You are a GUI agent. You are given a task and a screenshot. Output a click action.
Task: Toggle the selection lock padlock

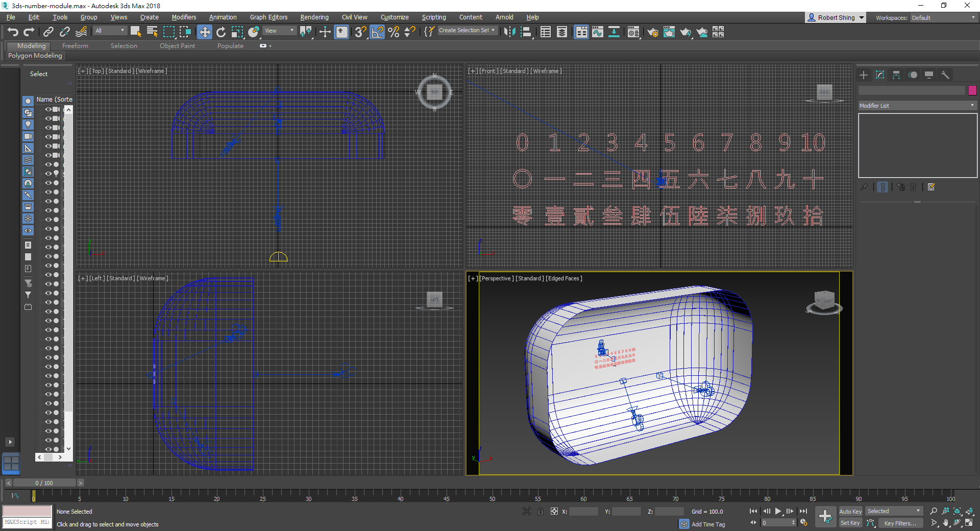tap(541, 511)
